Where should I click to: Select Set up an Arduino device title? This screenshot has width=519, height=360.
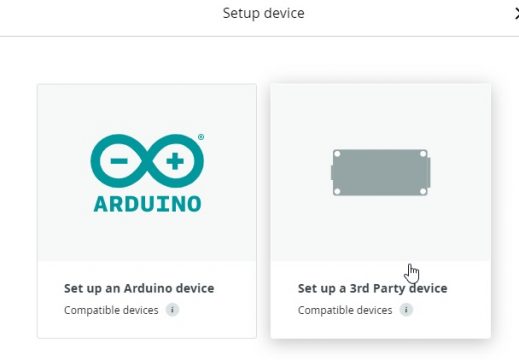click(139, 288)
